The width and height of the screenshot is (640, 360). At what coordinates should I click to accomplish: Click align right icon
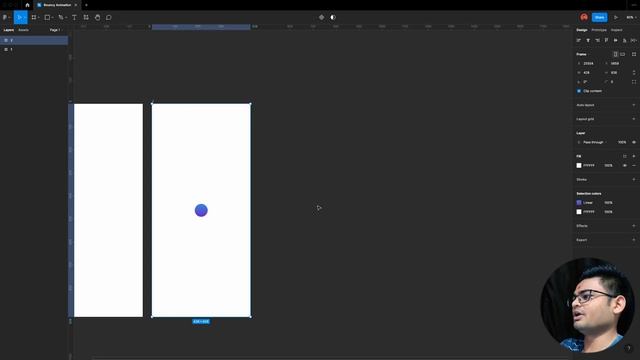[x=598, y=40]
